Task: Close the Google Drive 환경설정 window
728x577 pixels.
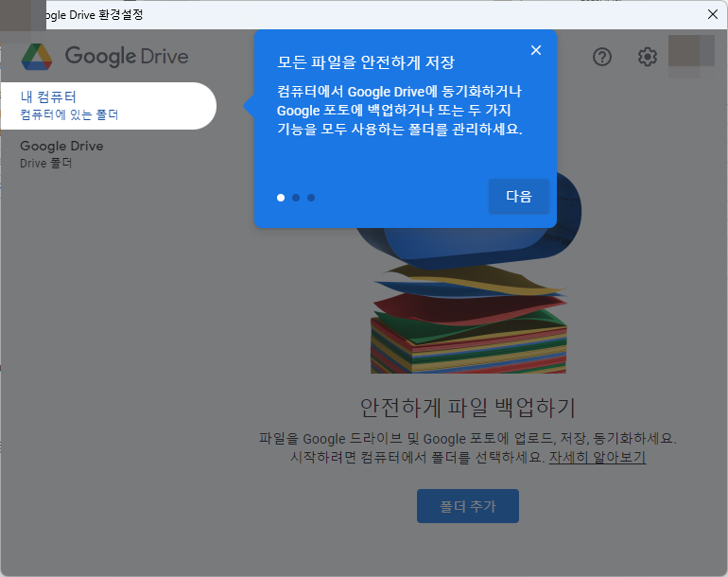Action: 712,14
